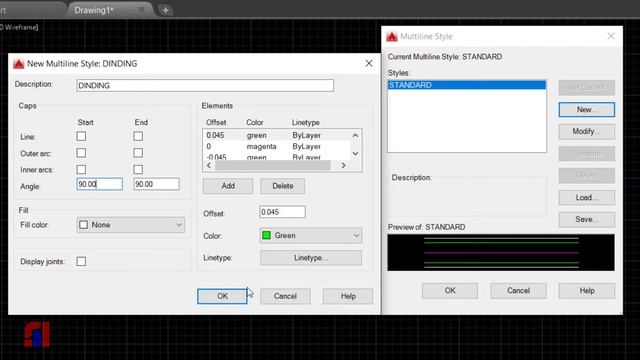
Task: Delete the selected multiline element
Action: tap(282, 186)
